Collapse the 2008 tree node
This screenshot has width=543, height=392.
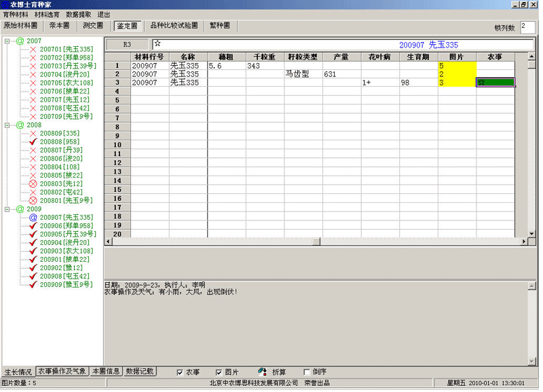click(x=7, y=125)
